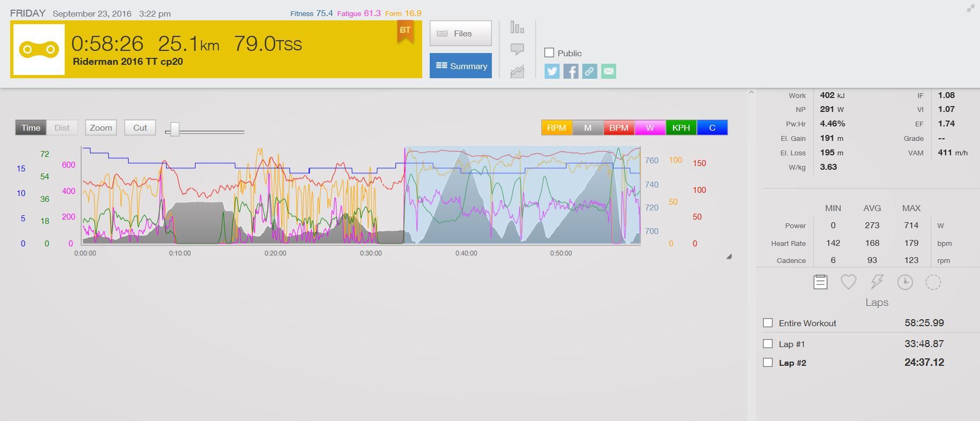This screenshot has width=980, height=421.
Task: Click the IF 1.08 value
Action: click(x=946, y=95)
